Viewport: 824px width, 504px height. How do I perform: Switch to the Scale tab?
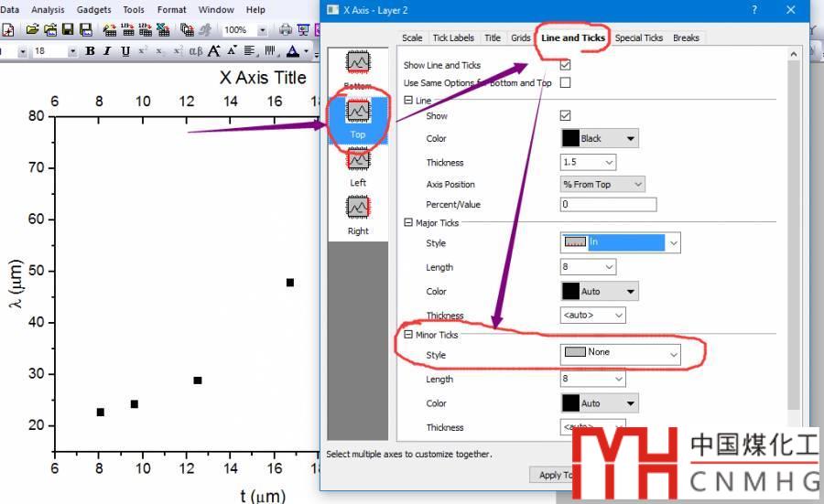(x=412, y=38)
